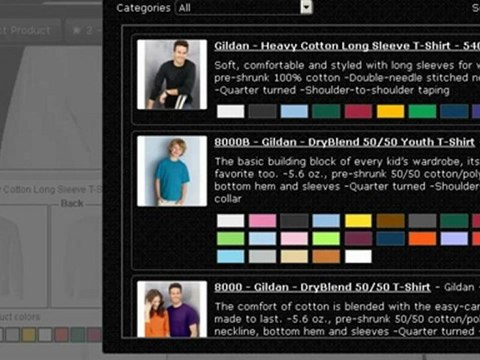Pick orange swatch in Youth T-Shirt second row
Screen dimensions: 480x360
click(x=422, y=239)
